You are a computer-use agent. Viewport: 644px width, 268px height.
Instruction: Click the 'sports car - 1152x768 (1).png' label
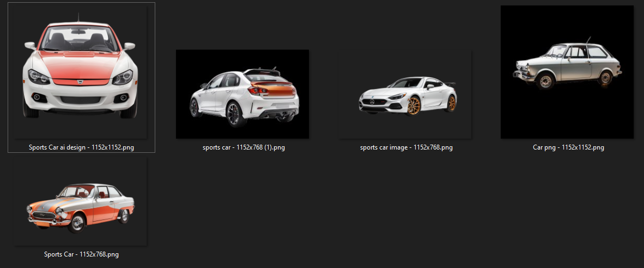tap(242, 147)
